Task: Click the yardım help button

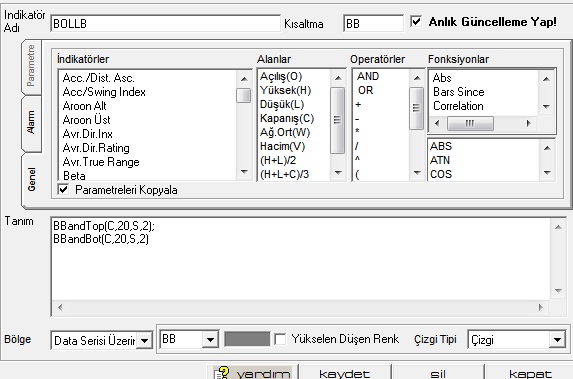Action: pos(253,372)
